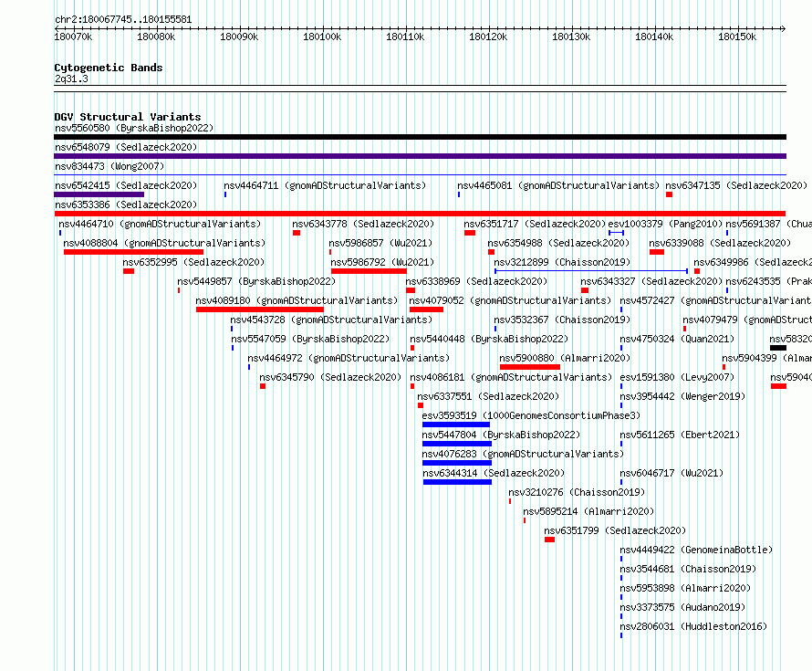
Task: Open nsv6351717 (Sedlazeck2020) label
Action: point(535,224)
